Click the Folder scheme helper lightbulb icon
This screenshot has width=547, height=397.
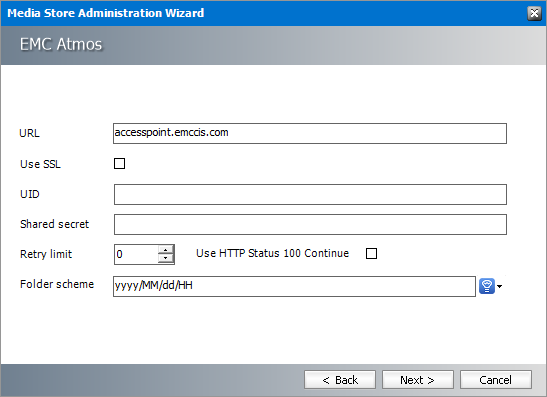pyautogui.click(x=487, y=286)
